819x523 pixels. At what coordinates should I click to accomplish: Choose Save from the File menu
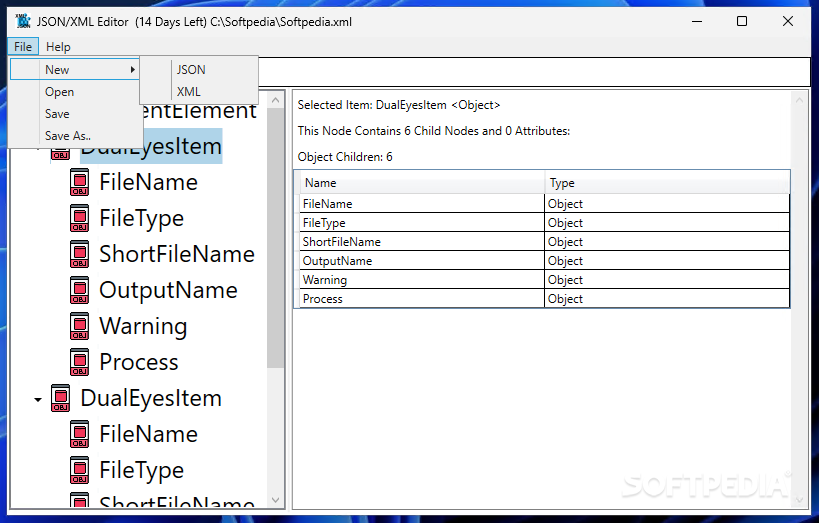click(75, 113)
